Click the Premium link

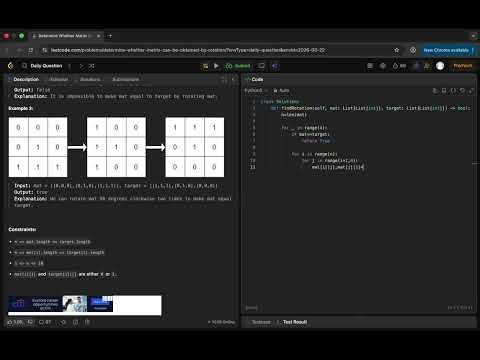tap(463, 66)
